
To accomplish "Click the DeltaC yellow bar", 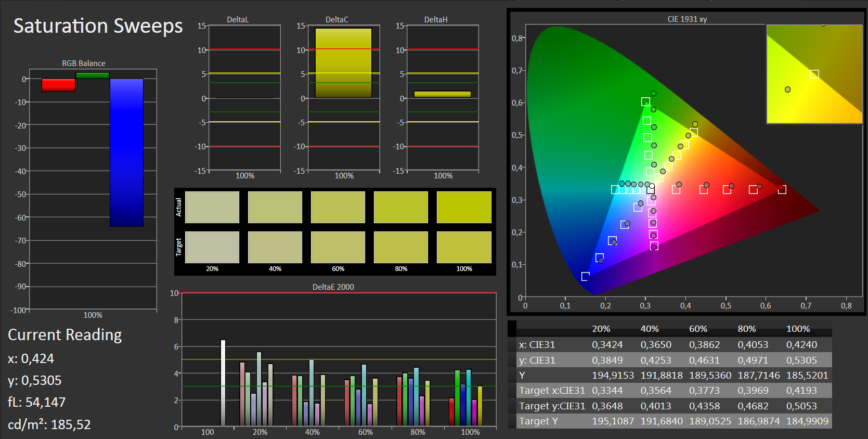I will 344,63.
